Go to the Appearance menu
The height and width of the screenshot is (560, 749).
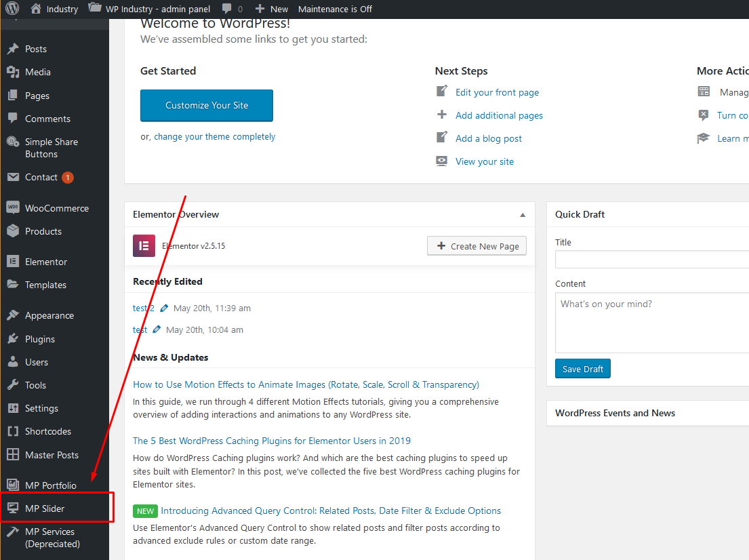[49, 315]
